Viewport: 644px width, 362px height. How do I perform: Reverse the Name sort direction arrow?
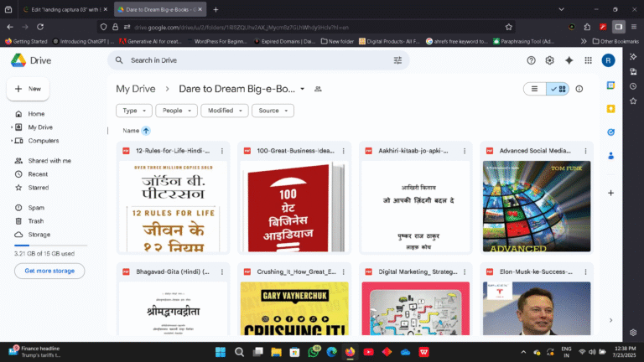pyautogui.click(x=146, y=131)
